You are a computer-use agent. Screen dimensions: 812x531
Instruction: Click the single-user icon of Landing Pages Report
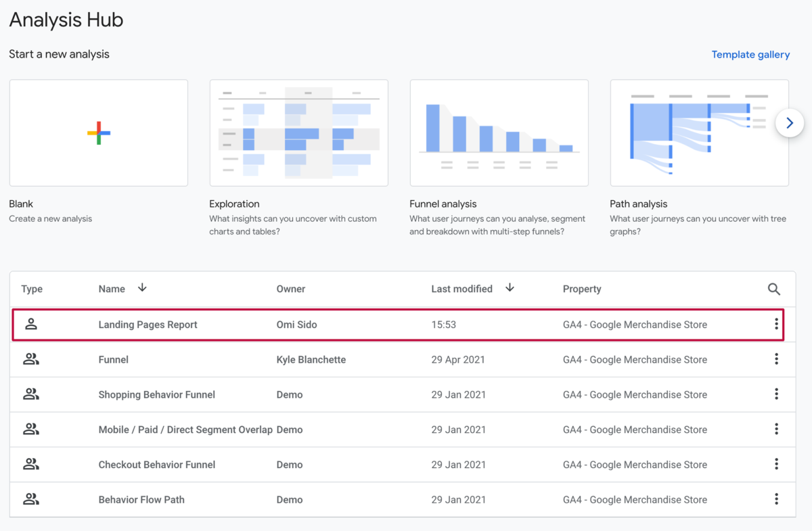pyautogui.click(x=31, y=324)
